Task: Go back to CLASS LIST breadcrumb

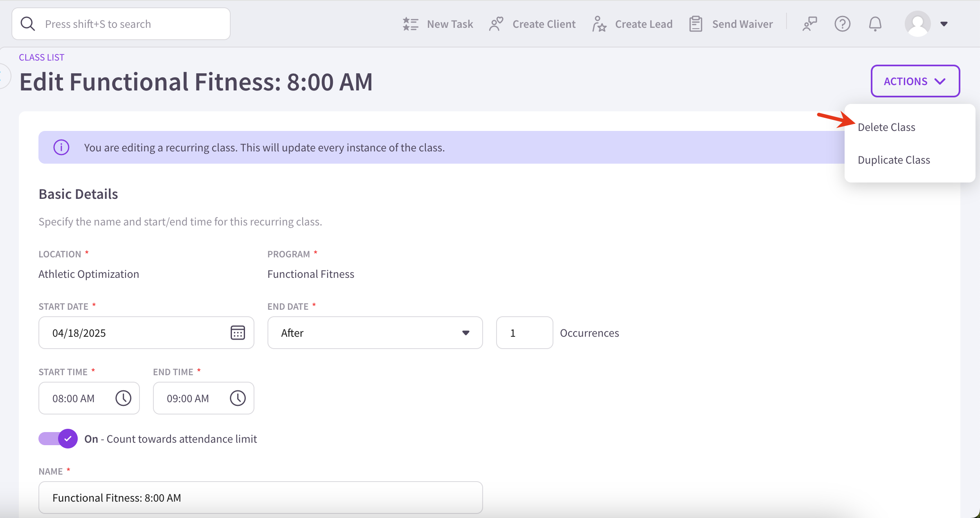Action: [x=42, y=57]
